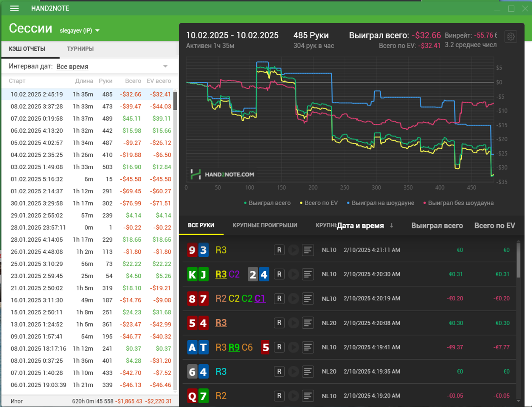Select session 01.02.2025 2:14:37
Viewport: 532px width, 407px height.
coord(87,191)
